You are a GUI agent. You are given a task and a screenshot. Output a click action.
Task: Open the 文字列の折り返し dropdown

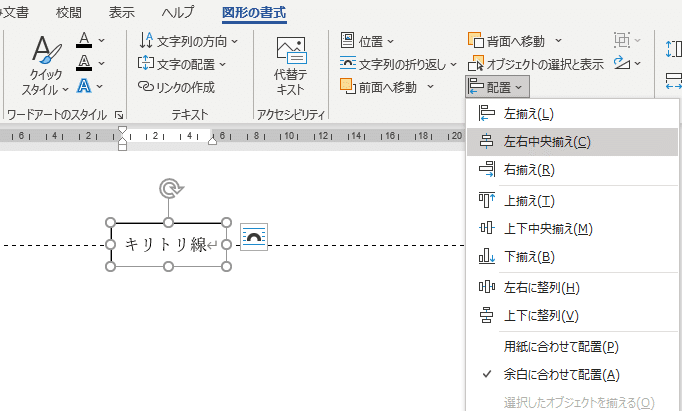[x=398, y=64]
